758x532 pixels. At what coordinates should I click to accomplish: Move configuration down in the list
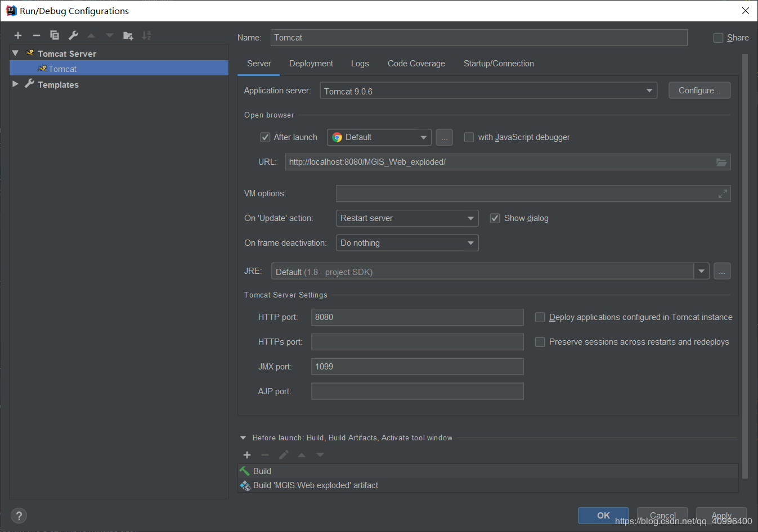click(x=110, y=35)
